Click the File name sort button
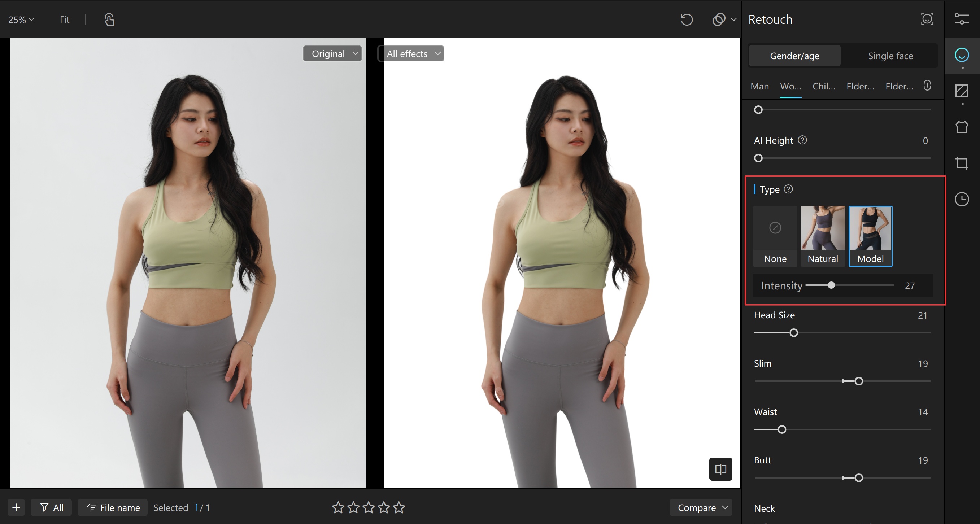Screen dimensions: 980x524 tap(113, 508)
